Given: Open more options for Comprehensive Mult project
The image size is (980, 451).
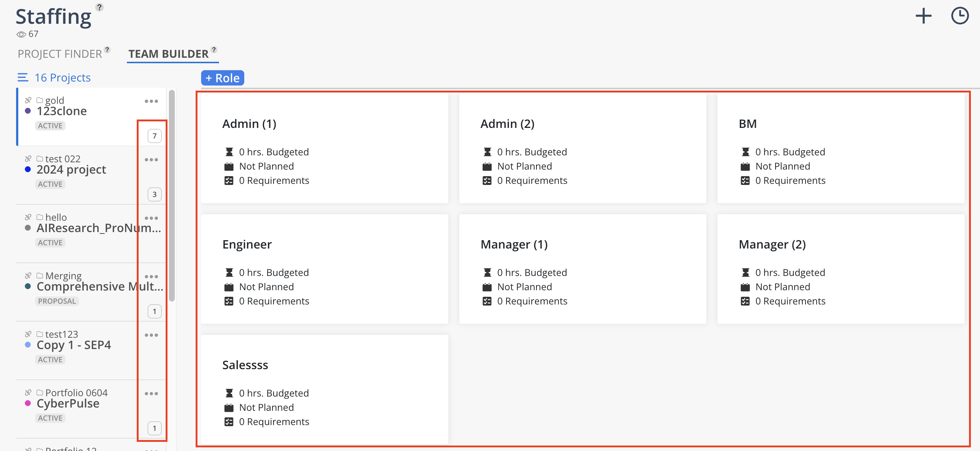Looking at the screenshot, I should click(151, 277).
